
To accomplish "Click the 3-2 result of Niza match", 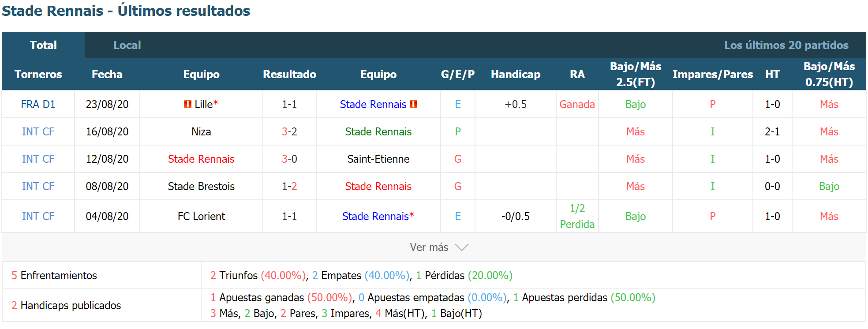I will tap(289, 132).
